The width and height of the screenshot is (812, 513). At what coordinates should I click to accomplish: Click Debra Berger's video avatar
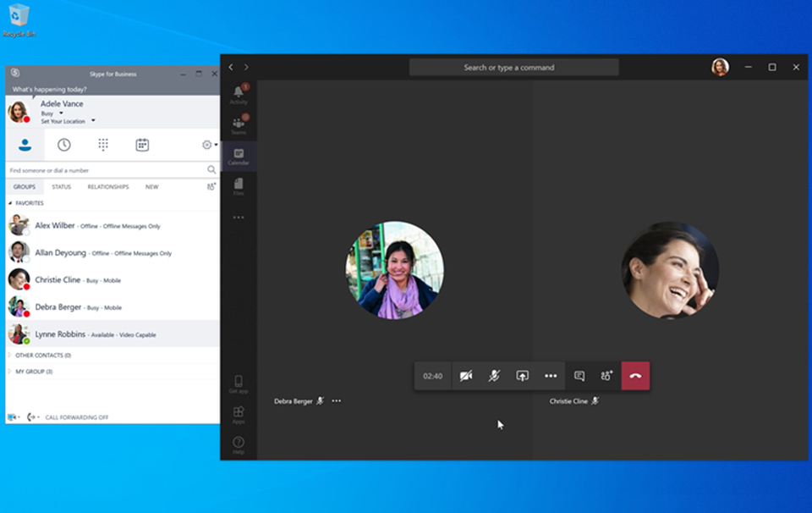pyautogui.click(x=395, y=270)
